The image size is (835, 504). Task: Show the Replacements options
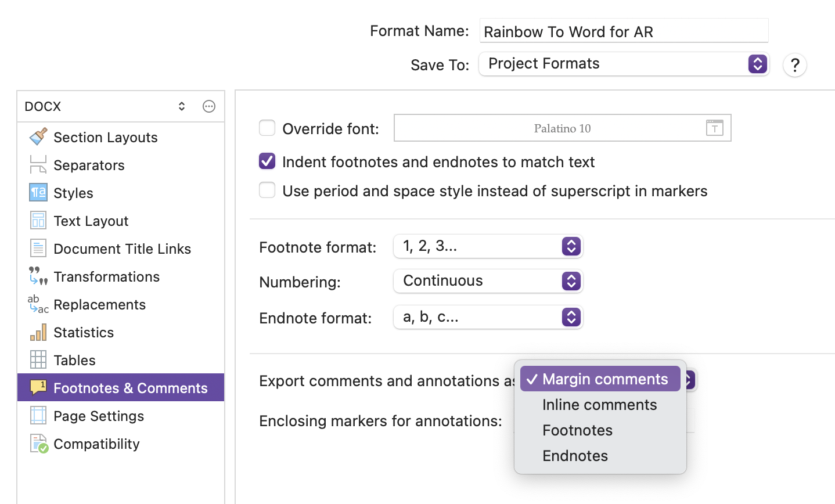(x=121, y=304)
